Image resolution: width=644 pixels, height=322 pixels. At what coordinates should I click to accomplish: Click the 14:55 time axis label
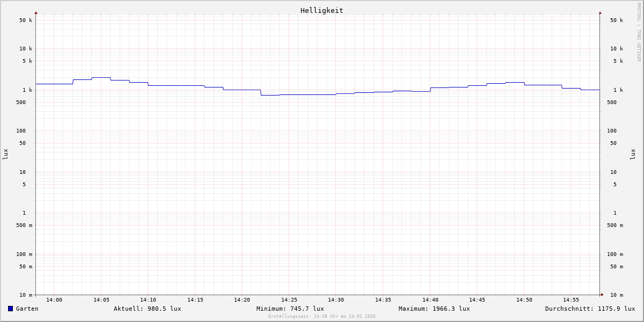(x=571, y=300)
